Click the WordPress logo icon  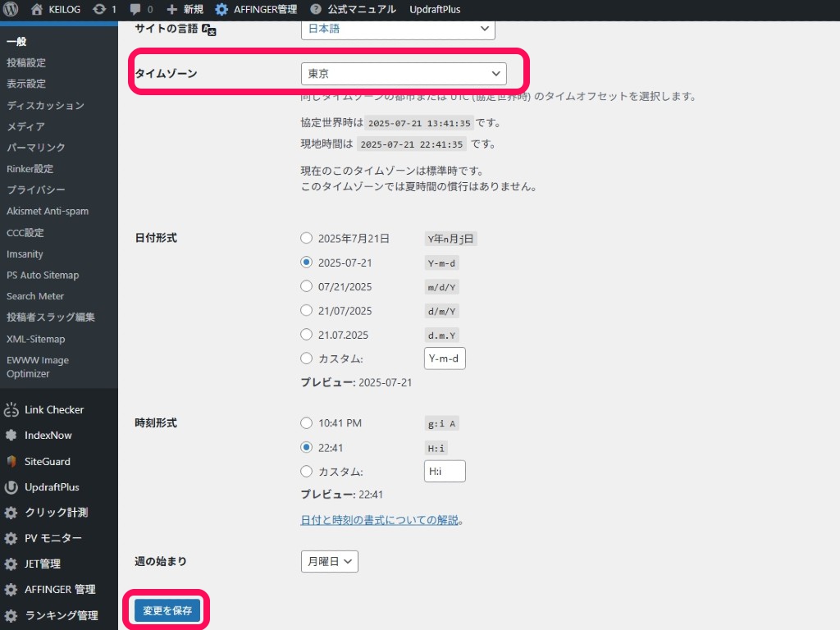(x=11, y=9)
